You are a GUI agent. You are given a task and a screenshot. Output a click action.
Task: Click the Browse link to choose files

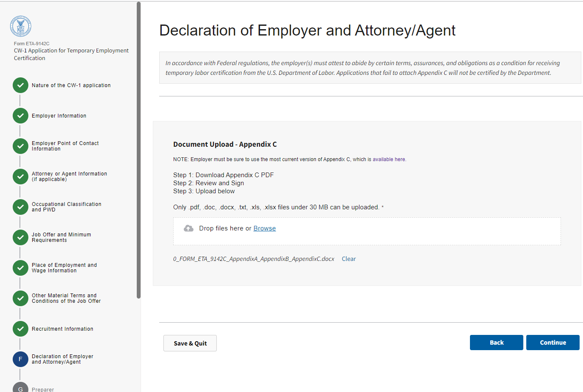coord(265,228)
